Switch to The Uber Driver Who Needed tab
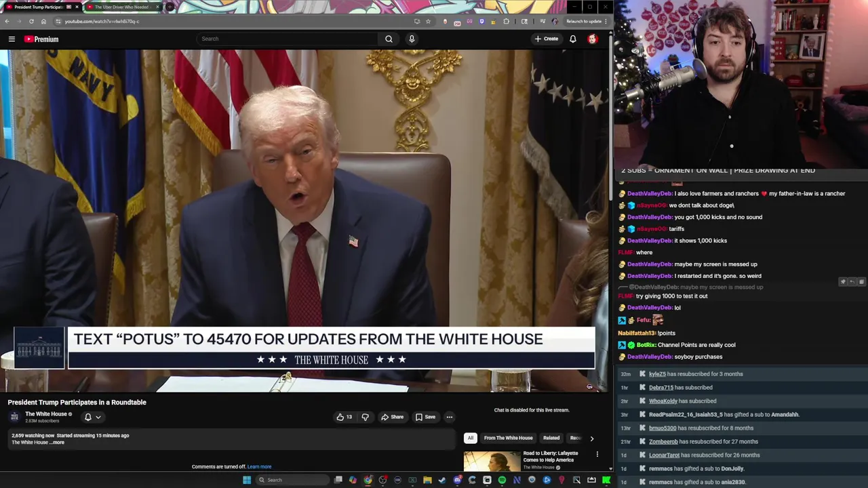 point(122,7)
